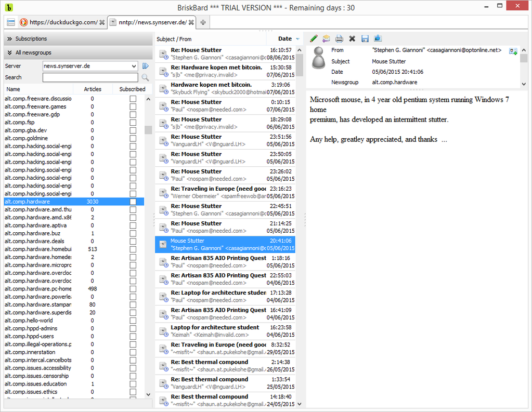
Task: Toggle the subscribed checkbox for alt.comp.fsp
Action: (x=133, y=123)
